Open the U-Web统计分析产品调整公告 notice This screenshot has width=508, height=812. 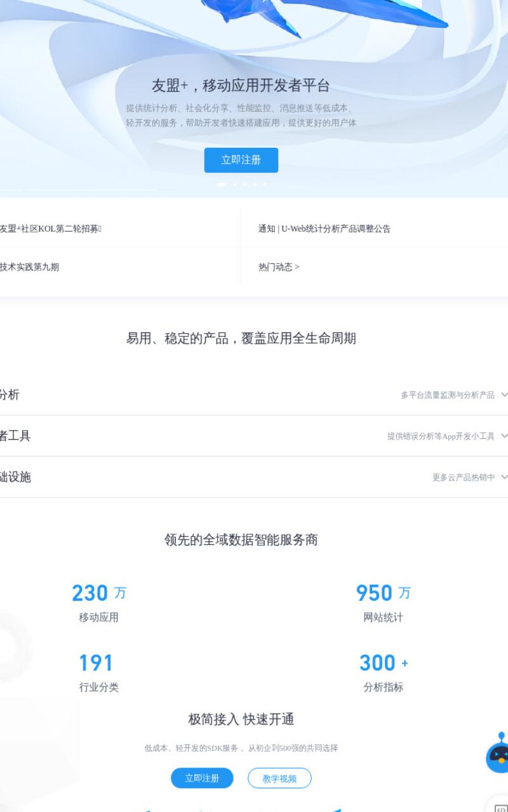point(324,228)
